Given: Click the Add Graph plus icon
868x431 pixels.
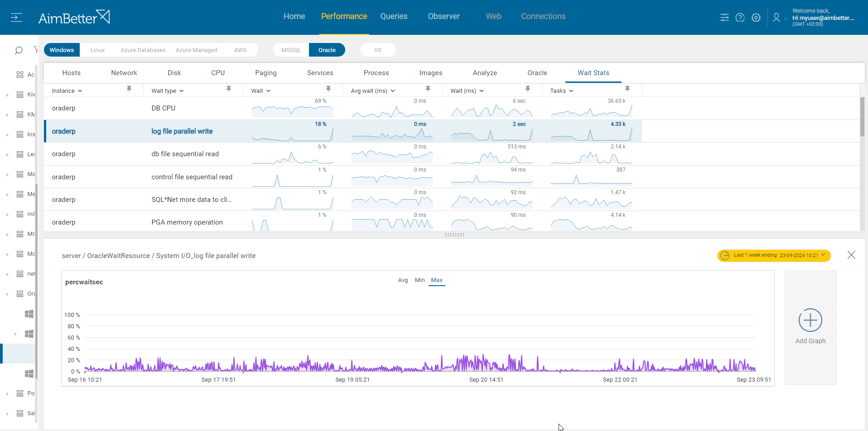Looking at the screenshot, I should 810,320.
